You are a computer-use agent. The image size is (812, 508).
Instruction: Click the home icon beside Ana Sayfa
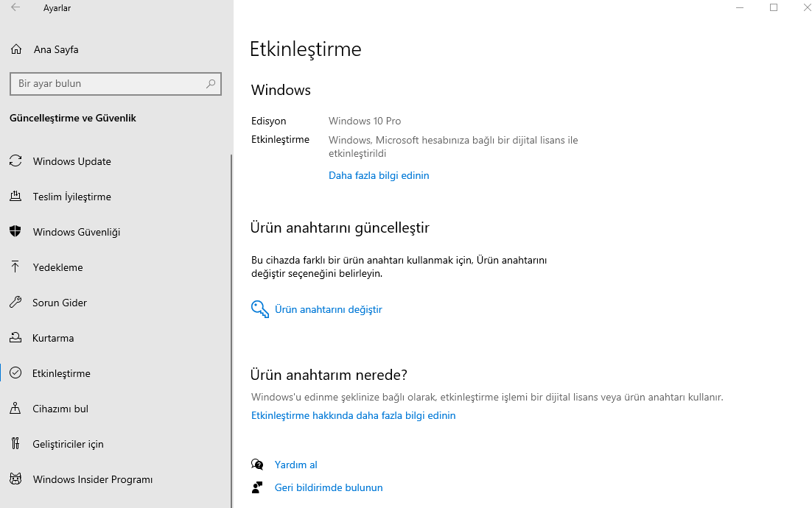(16, 49)
